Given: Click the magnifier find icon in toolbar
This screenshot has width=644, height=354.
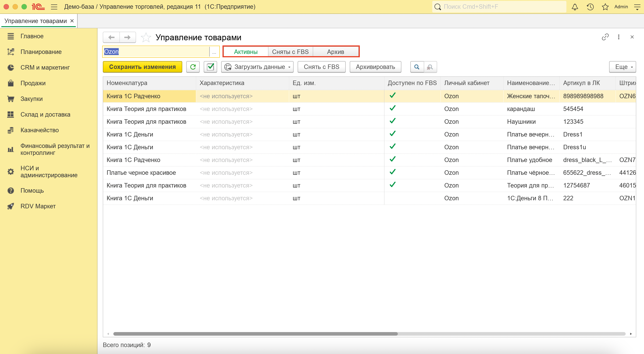Looking at the screenshot, I should click(417, 67).
